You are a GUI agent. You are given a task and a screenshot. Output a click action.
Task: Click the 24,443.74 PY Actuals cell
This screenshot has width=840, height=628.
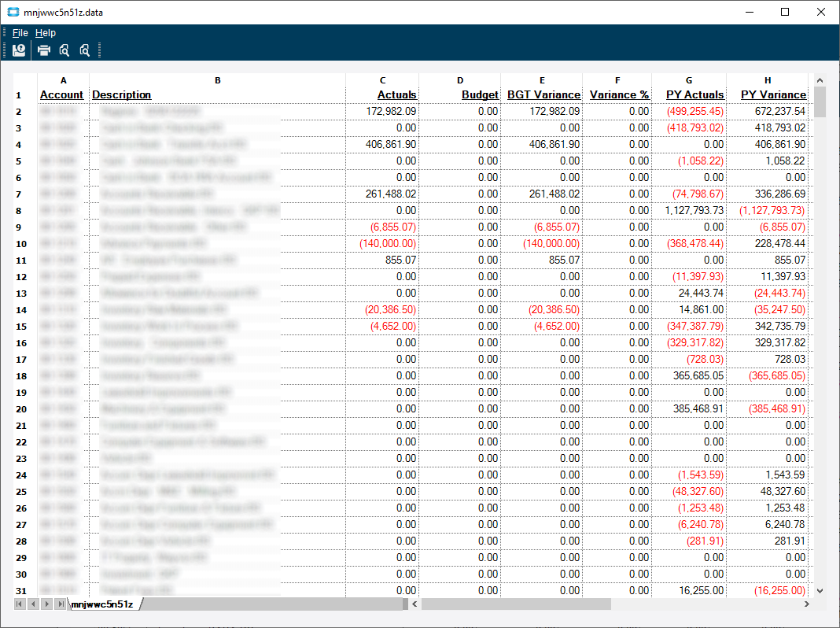(x=689, y=293)
